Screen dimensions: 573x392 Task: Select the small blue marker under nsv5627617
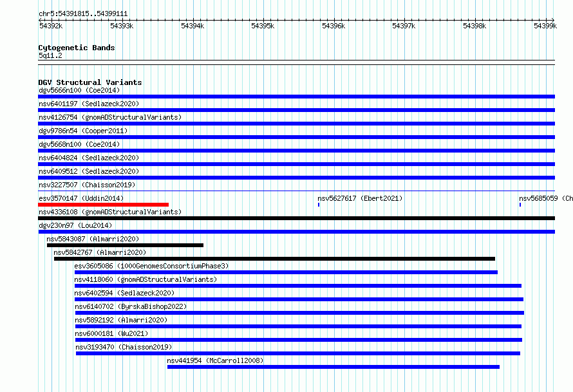319,205
